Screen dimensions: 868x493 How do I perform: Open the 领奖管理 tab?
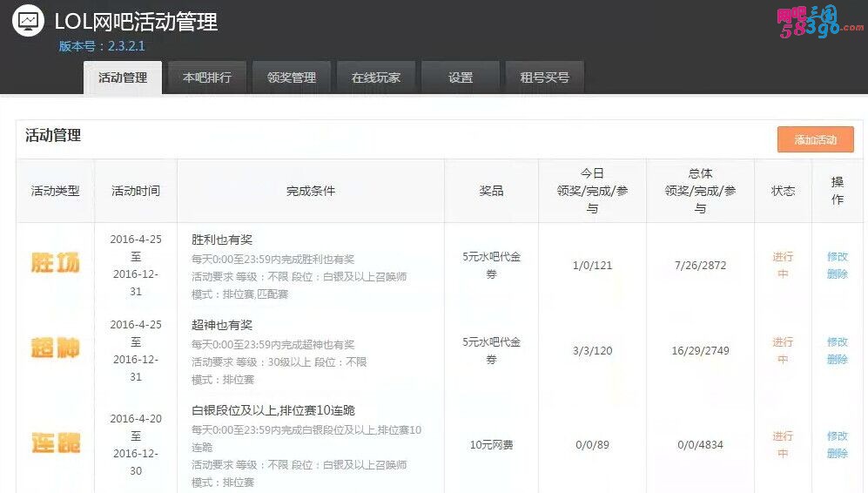point(291,78)
